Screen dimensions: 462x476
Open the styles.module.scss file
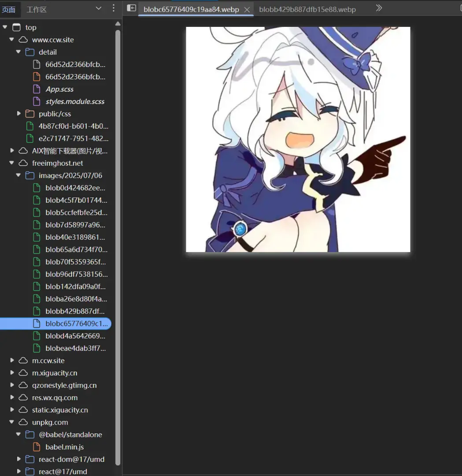tap(75, 101)
